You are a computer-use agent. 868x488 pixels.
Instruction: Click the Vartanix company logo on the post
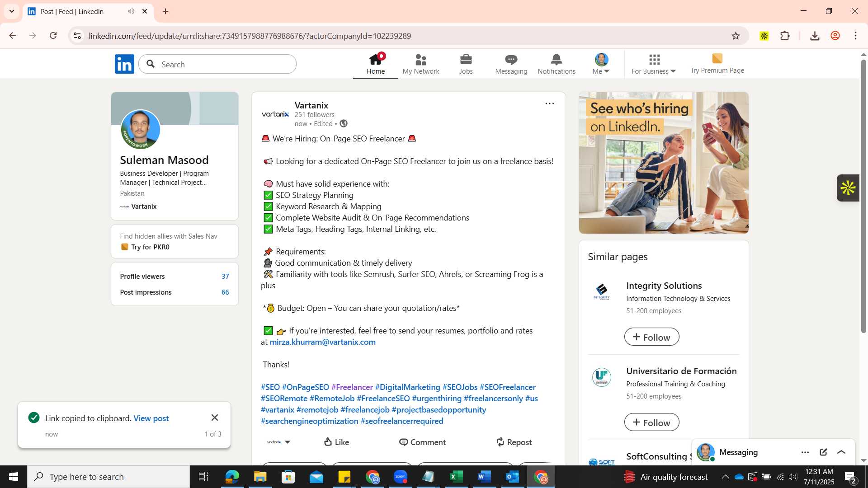click(275, 114)
